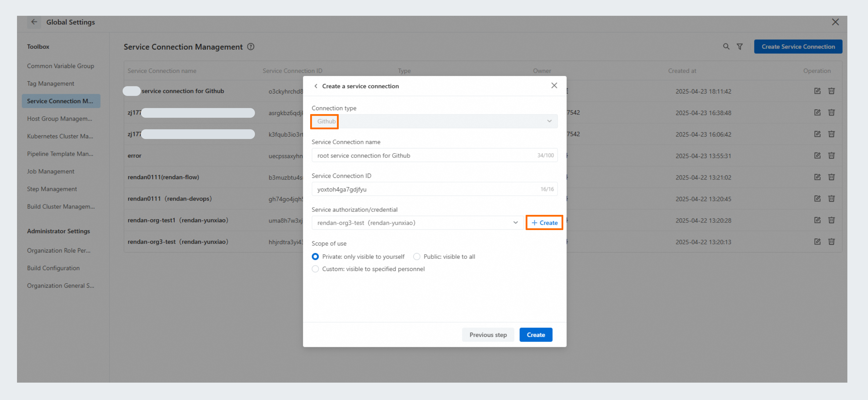Click delete icon for rendan-org3-test row

click(x=831, y=242)
